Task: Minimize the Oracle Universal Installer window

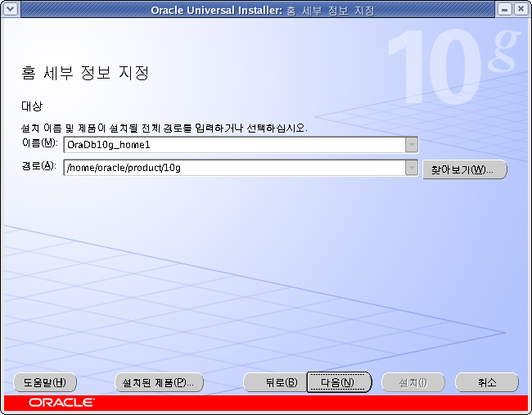Action: (504, 9)
